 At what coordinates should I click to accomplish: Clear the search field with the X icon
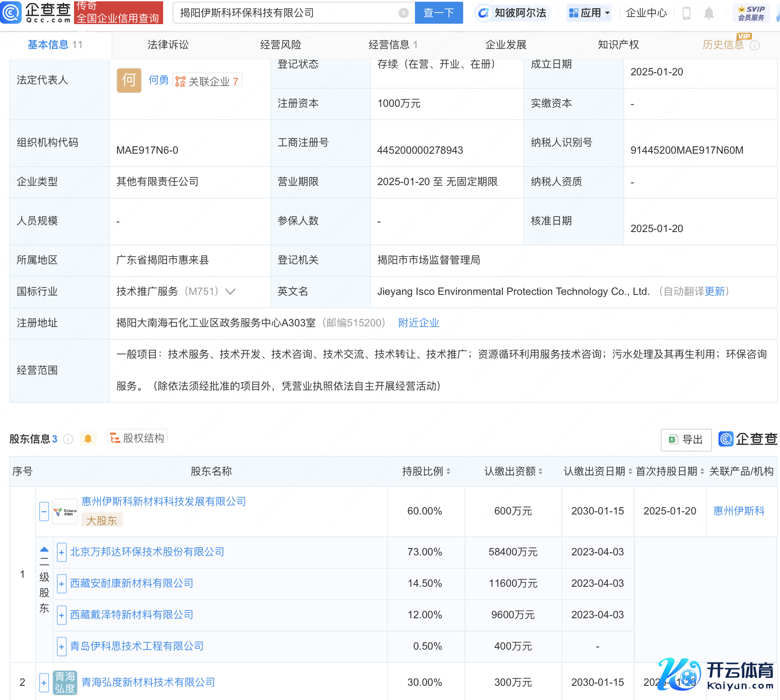point(403,13)
